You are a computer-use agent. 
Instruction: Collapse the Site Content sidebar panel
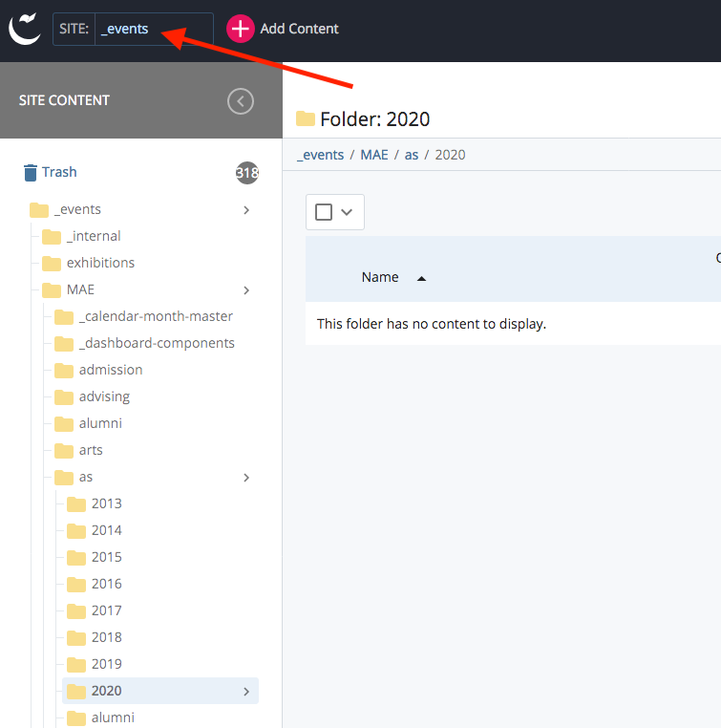tap(241, 100)
